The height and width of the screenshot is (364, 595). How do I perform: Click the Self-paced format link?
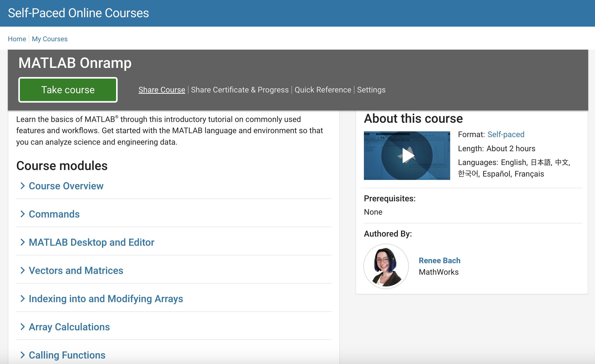click(506, 134)
